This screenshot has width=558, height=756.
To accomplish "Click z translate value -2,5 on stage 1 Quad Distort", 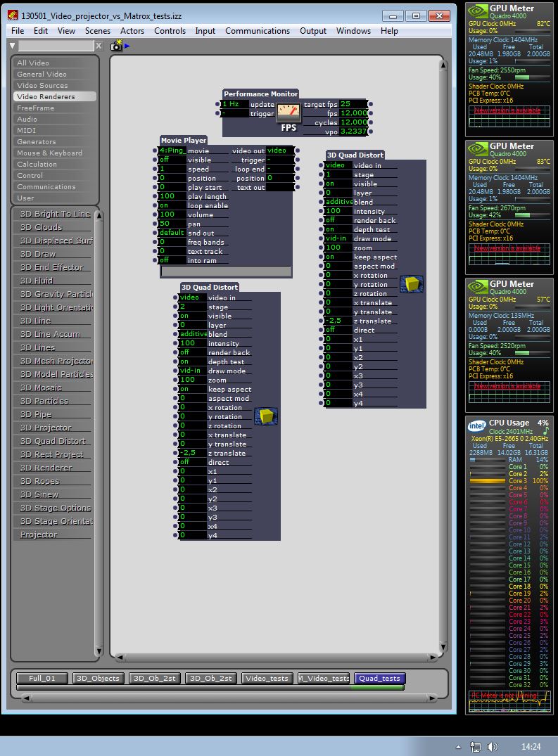I will pyautogui.click(x=338, y=321).
